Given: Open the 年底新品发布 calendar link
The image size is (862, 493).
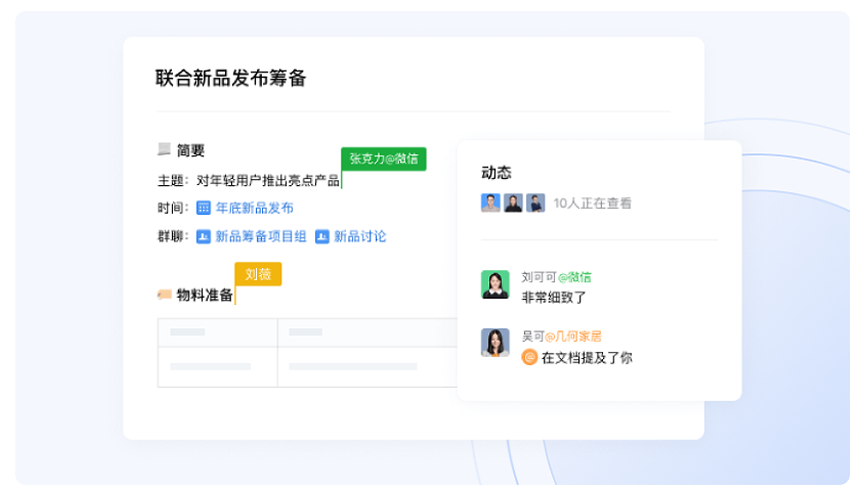Looking at the screenshot, I should pyautogui.click(x=254, y=208).
